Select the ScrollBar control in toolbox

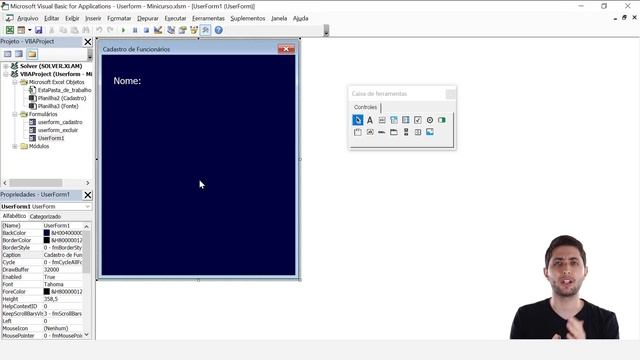(406, 132)
